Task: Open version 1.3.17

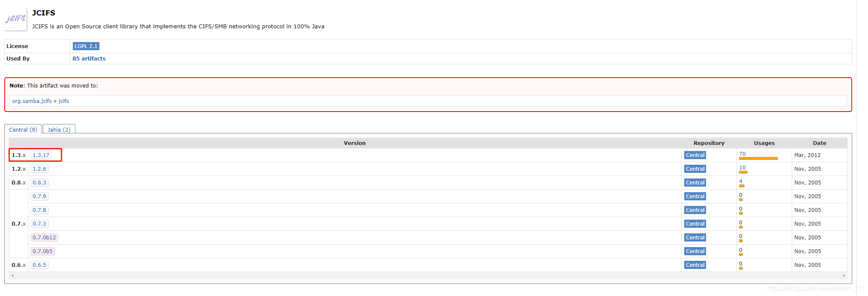Action: click(x=41, y=155)
